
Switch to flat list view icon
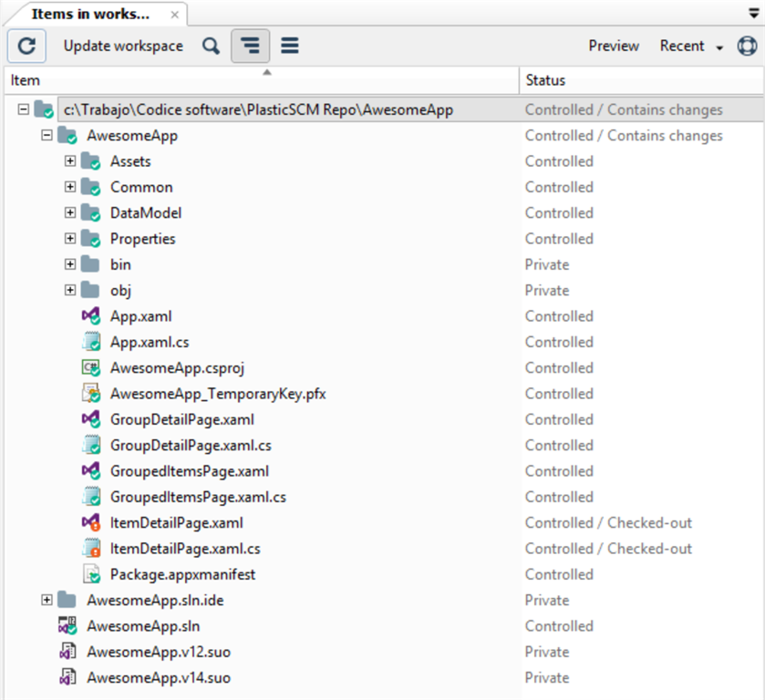[x=290, y=46]
